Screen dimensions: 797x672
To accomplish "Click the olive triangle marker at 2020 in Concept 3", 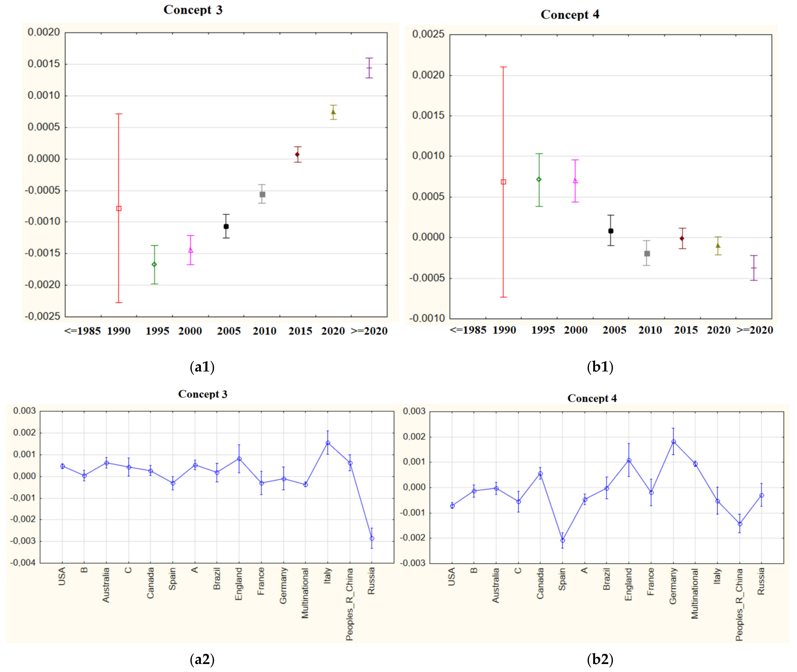I will tap(333, 112).
